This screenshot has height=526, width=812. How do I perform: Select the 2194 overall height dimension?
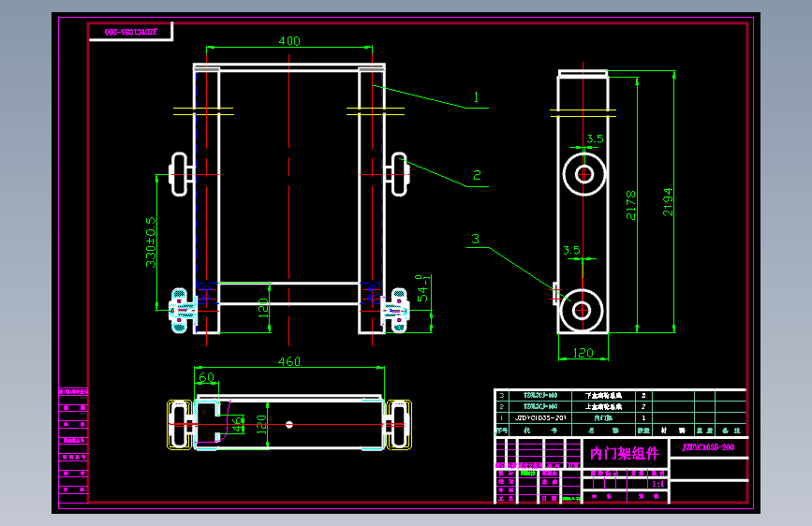coord(668,202)
